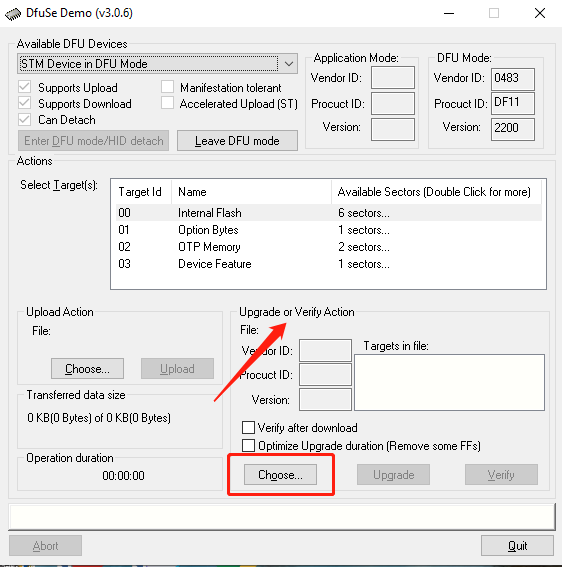Click the Upgrade button

click(393, 474)
